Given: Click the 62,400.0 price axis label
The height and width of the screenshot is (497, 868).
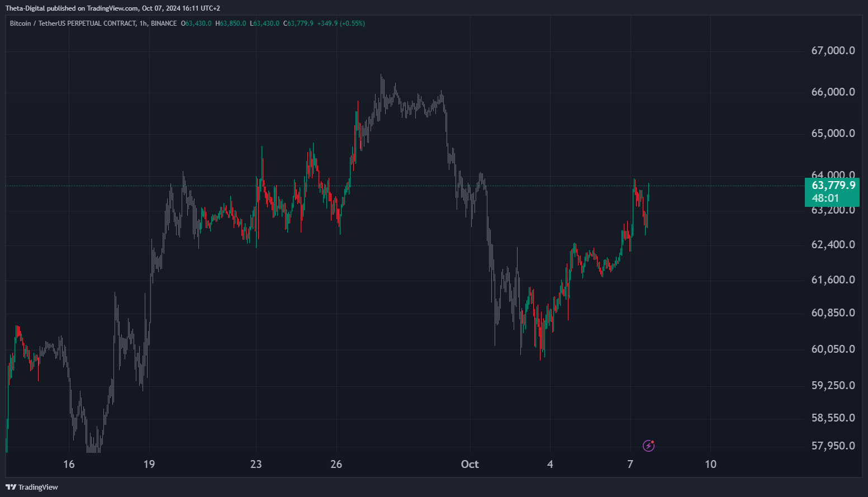Looking at the screenshot, I should [x=833, y=245].
